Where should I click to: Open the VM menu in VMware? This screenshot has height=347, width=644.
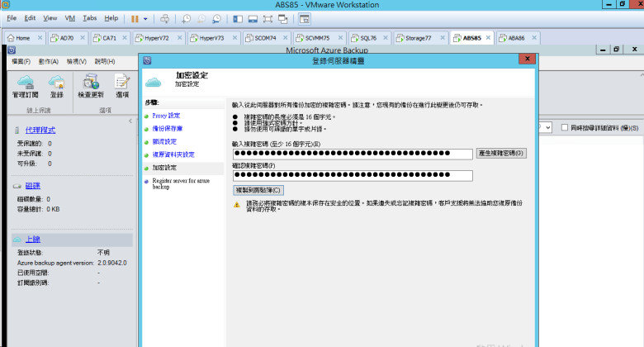click(x=69, y=17)
